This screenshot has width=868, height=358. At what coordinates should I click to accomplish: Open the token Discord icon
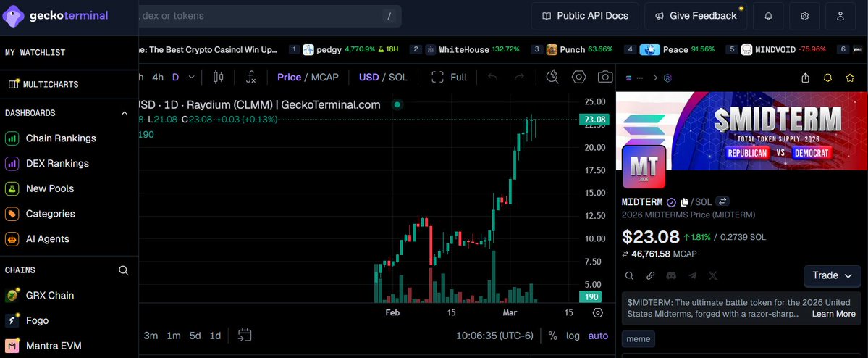pos(672,275)
